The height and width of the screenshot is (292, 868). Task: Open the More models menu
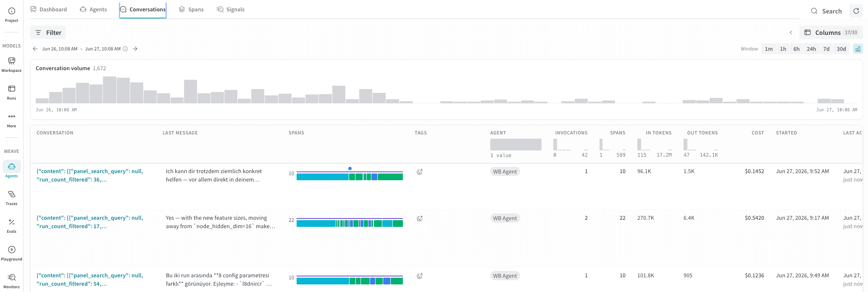click(x=11, y=120)
